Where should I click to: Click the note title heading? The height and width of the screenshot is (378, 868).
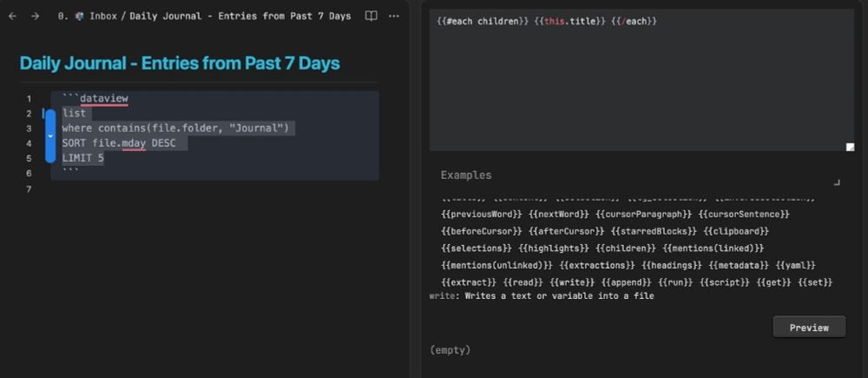[x=180, y=63]
